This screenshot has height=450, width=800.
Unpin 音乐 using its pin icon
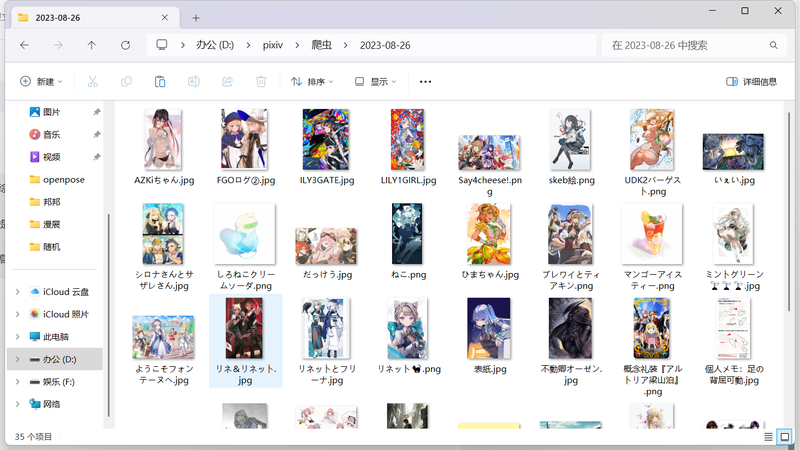point(96,135)
